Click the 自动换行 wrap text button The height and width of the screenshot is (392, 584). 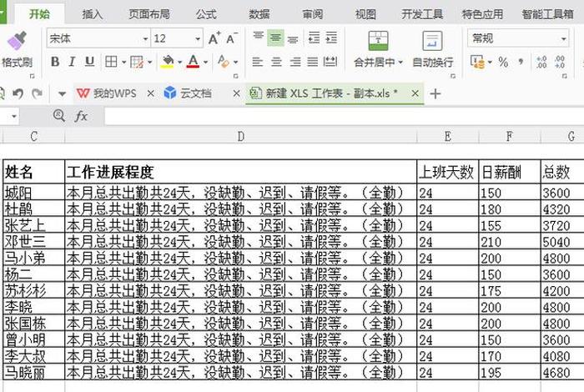(432, 50)
